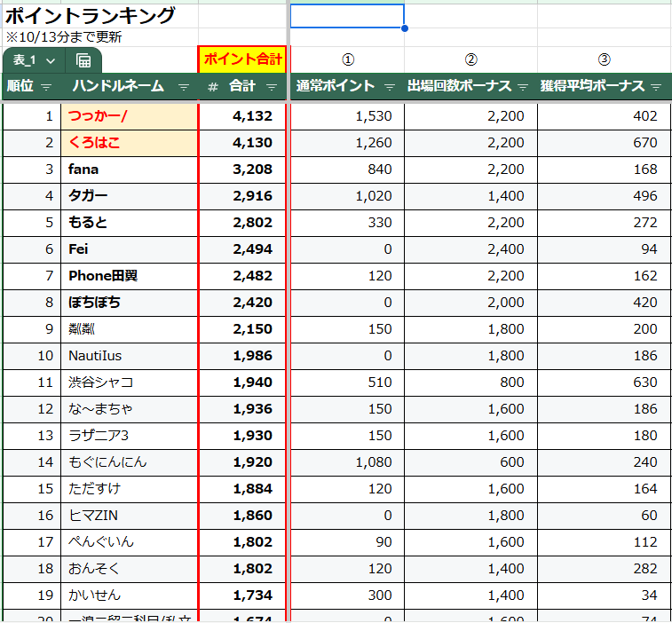The width and height of the screenshot is (672, 623).
Task: Select 出場回数ボーナス cell 800
Action: (470, 382)
